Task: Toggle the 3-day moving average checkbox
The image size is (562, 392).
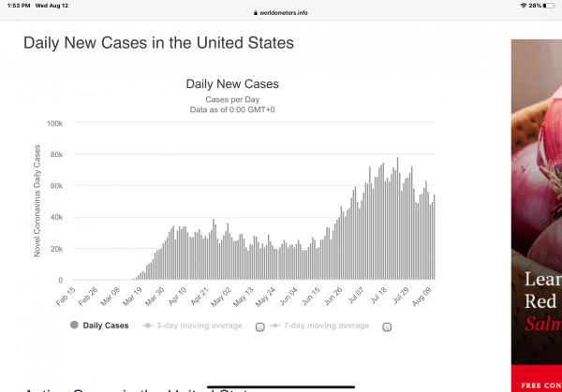Action: 260,327
